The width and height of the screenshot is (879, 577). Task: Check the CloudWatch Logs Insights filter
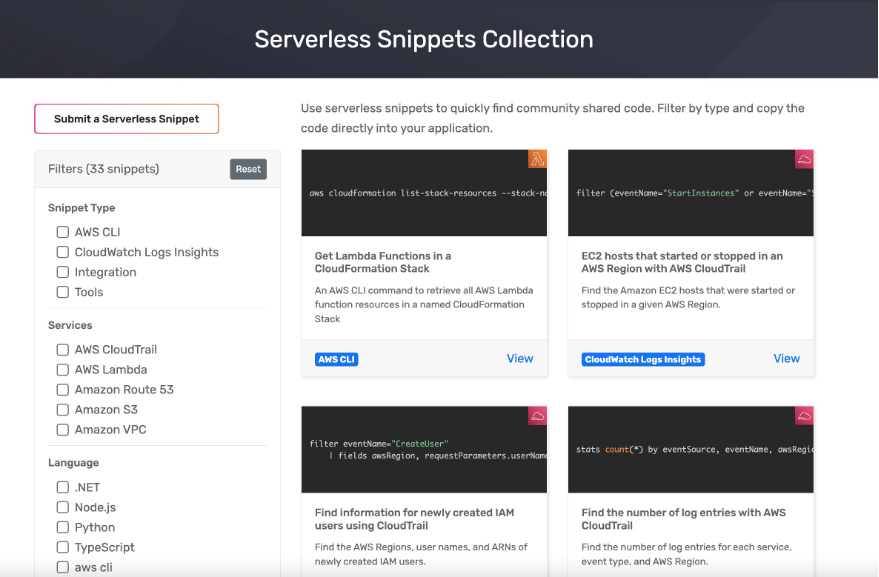click(x=63, y=252)
